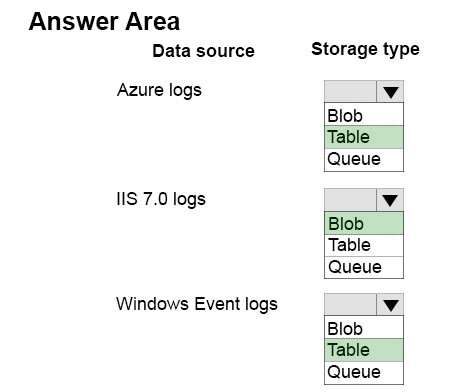Pick Queue for Windows Event logs
The height and width of the screenshot is (392, 467).
click(364, 372)
